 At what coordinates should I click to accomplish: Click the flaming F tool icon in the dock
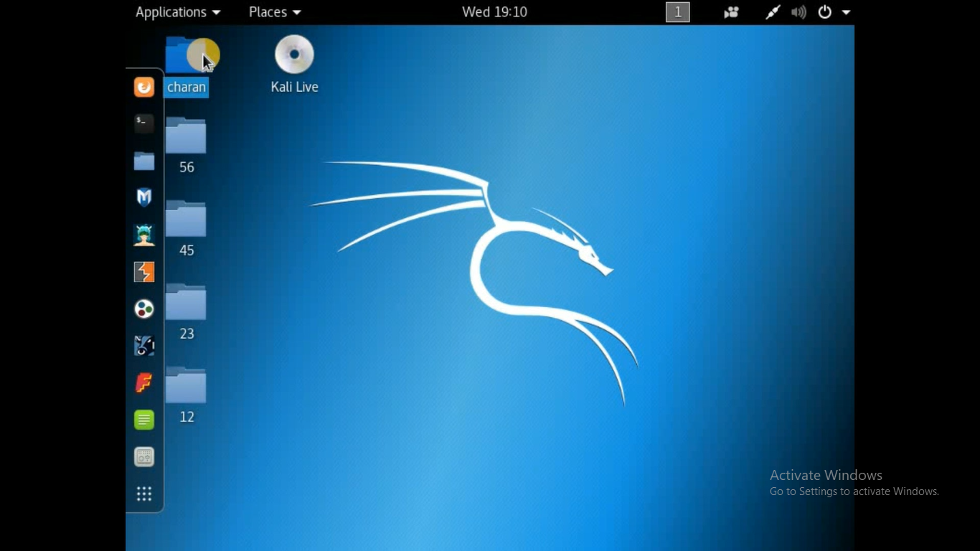[x=144, y=382]
